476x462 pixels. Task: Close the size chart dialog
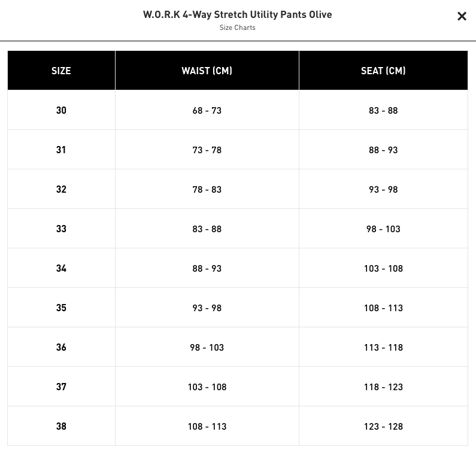coord(462,16)
